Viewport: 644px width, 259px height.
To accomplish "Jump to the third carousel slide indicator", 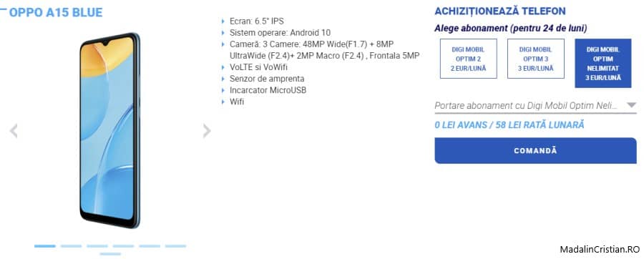I will [x=97, y=246].
